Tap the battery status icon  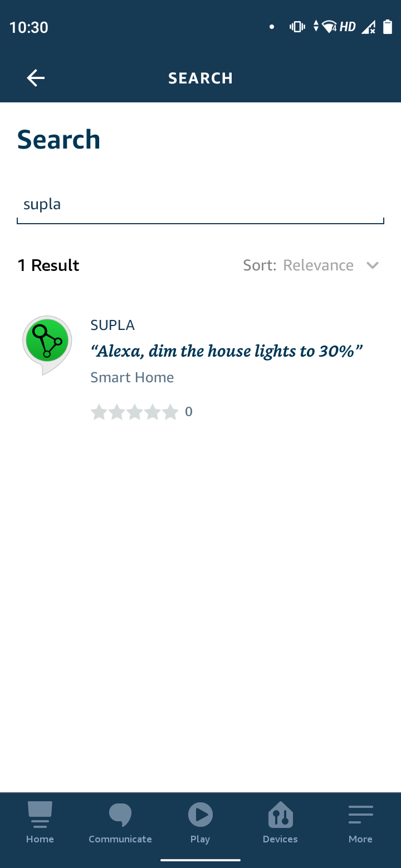[x=388, y=26]
